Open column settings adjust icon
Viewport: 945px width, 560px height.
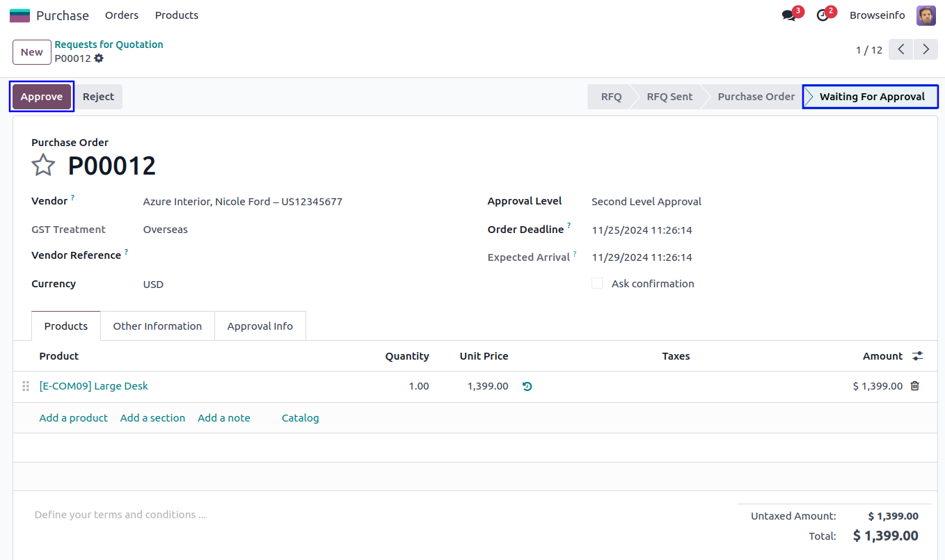(918, 356)
